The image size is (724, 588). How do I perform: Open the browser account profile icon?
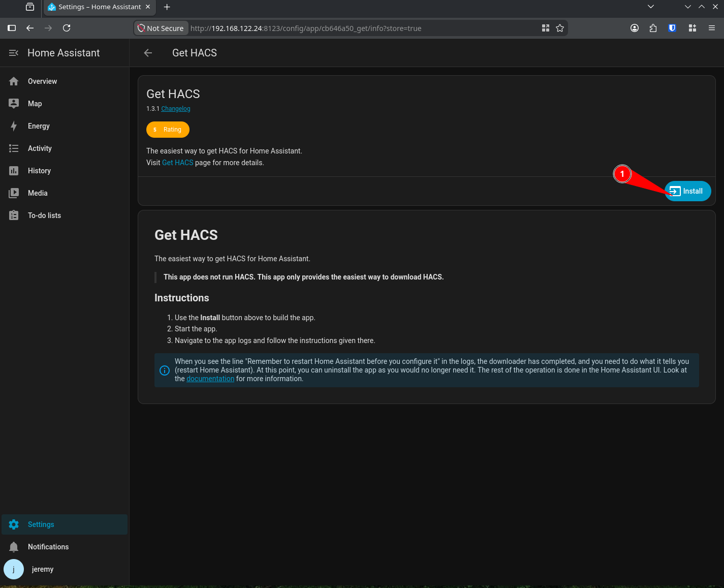coord(635,28)
